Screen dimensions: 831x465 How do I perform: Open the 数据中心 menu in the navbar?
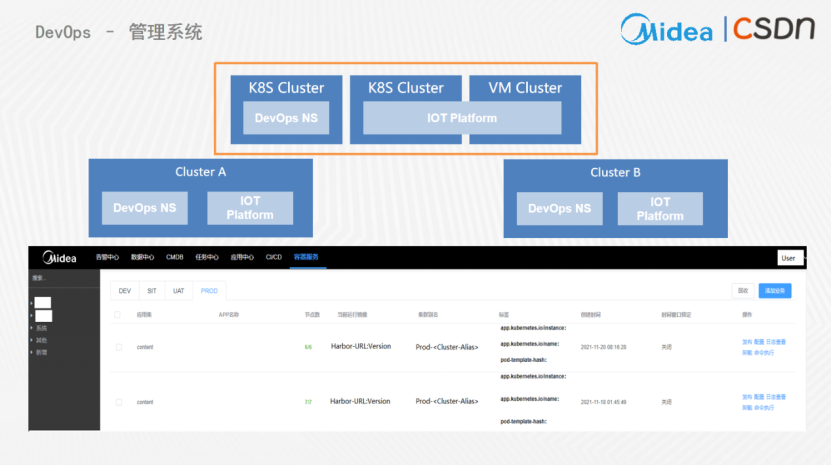(x=142, y=257)
